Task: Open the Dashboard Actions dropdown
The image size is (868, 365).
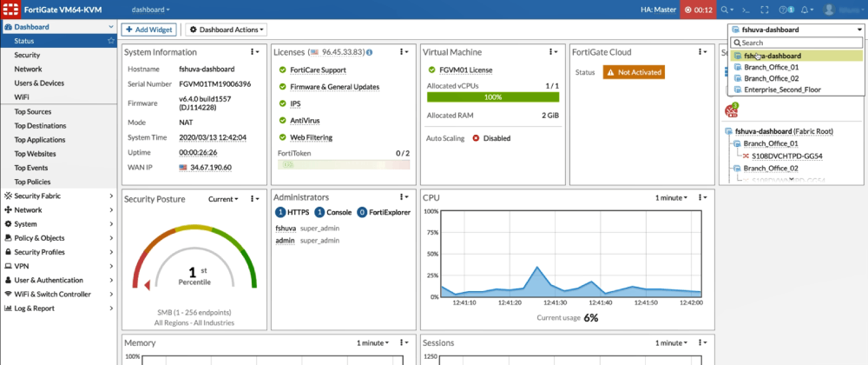Action: [221, 30]
